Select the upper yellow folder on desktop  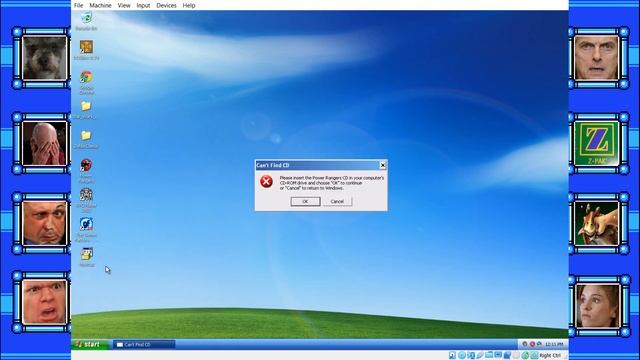[x=86, y=106]
